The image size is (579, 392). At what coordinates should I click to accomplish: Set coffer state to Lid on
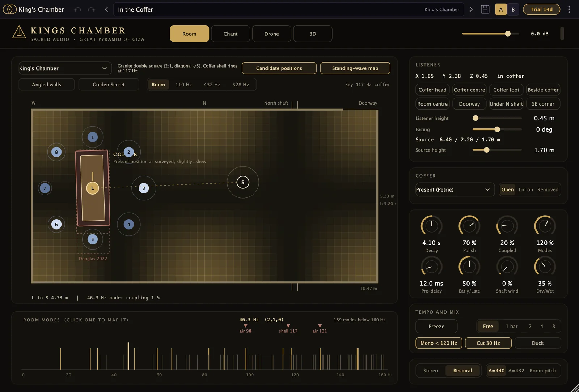(x=526, y=189)
